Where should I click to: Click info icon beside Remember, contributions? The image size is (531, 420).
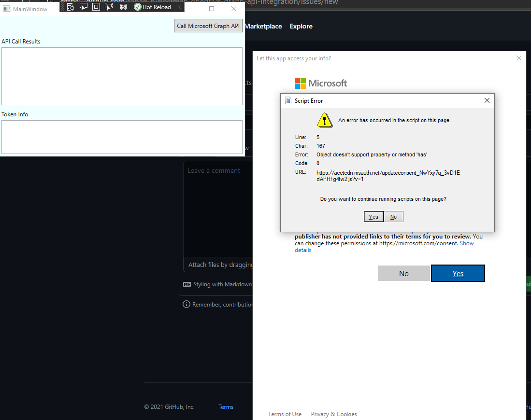click(186, 304)
